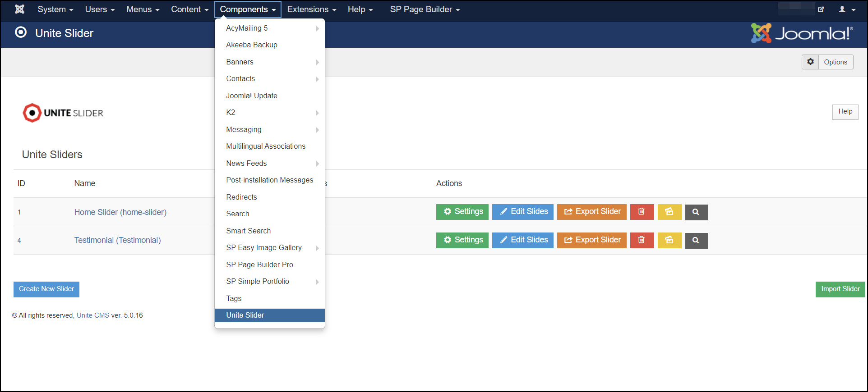This screenshot has width=868, height=392.
Task: Select Akeeba Backup from Components menu
Action: (270, 45)
